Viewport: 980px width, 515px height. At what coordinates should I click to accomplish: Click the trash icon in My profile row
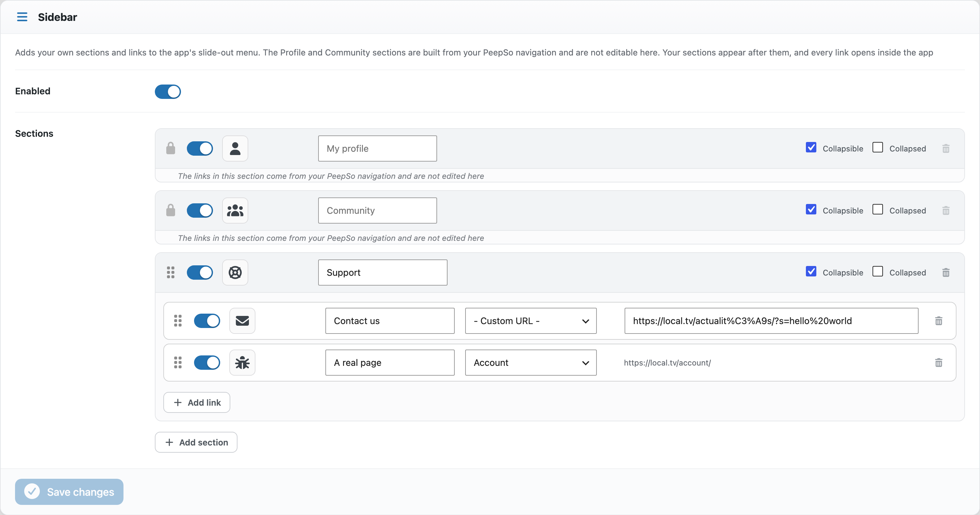pos(946,148)
